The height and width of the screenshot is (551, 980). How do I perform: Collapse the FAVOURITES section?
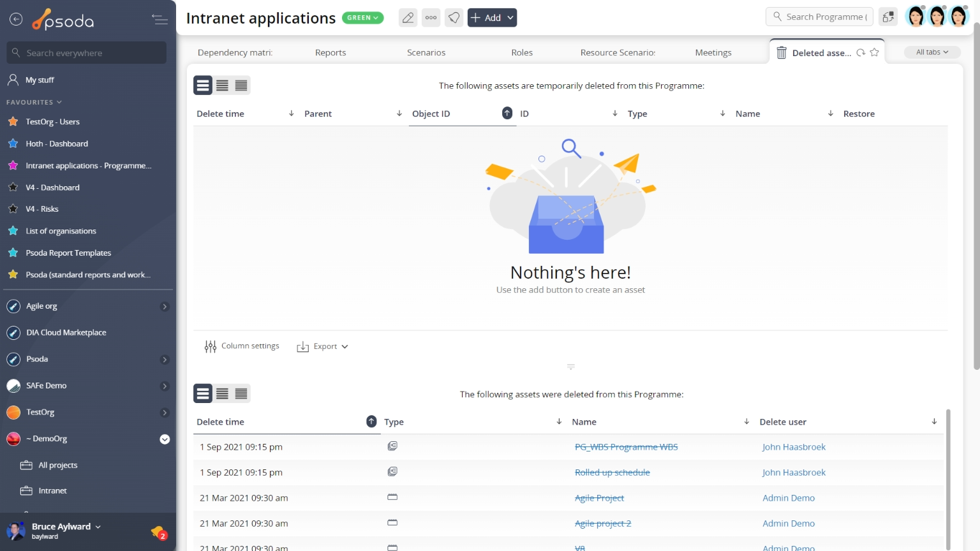click(34, 102)
